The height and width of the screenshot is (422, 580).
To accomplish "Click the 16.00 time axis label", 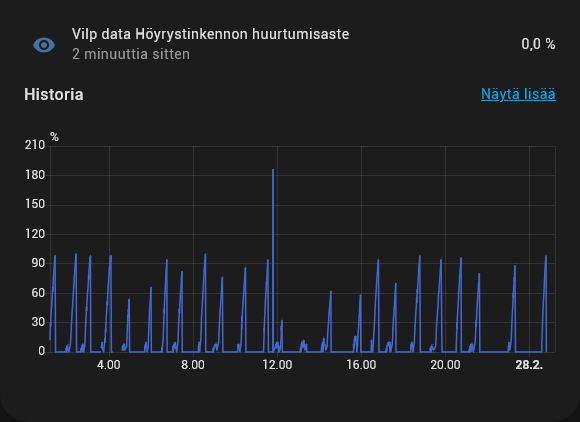I will point(361,365).
